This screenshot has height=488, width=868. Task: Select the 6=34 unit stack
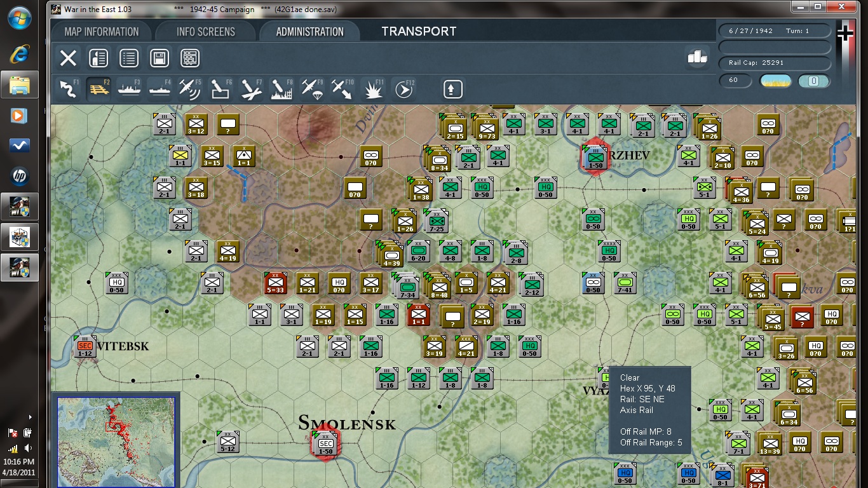pyautogui.click(x=788, y=414)
